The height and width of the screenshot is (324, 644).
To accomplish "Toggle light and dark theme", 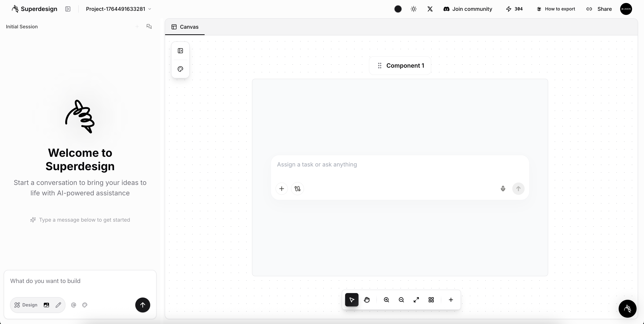I will point(414,9).
